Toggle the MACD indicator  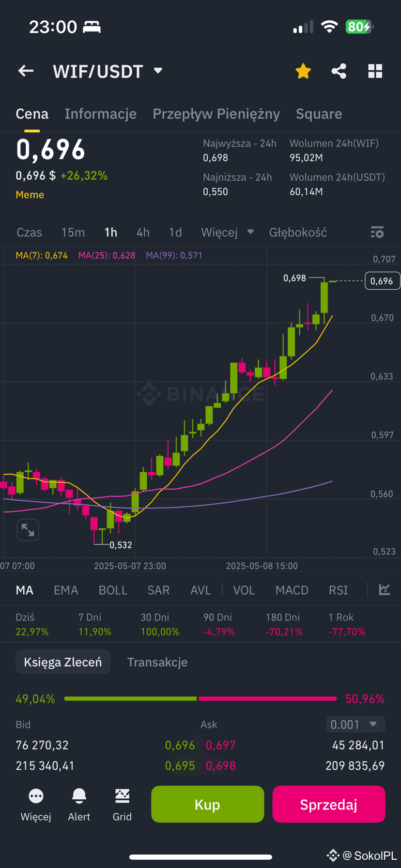click(292, 590)
